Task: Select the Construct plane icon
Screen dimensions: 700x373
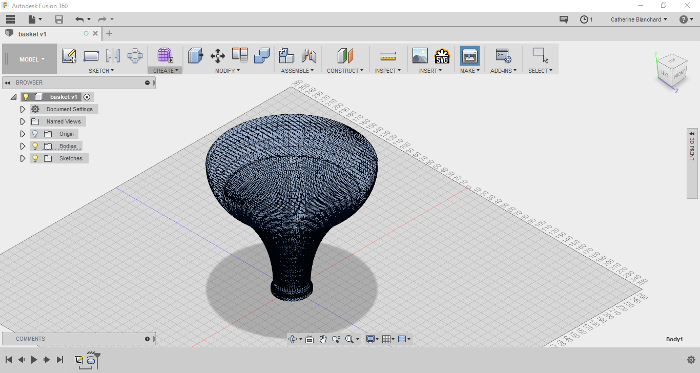Action: 345,56
